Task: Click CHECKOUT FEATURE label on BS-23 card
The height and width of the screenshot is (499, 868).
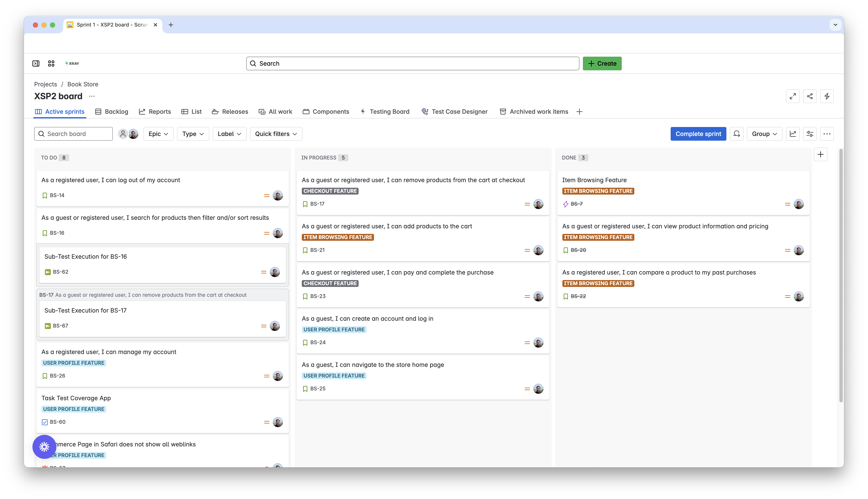Action: coord(330,283)
